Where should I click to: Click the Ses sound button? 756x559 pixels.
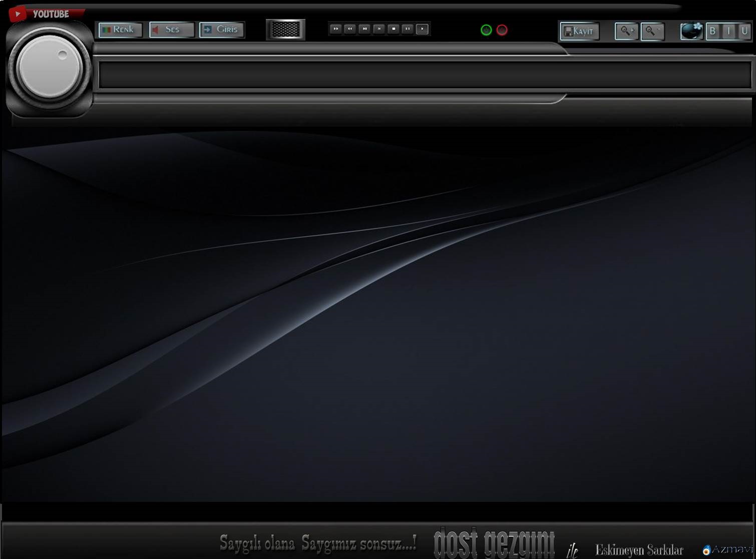point(171,30)
